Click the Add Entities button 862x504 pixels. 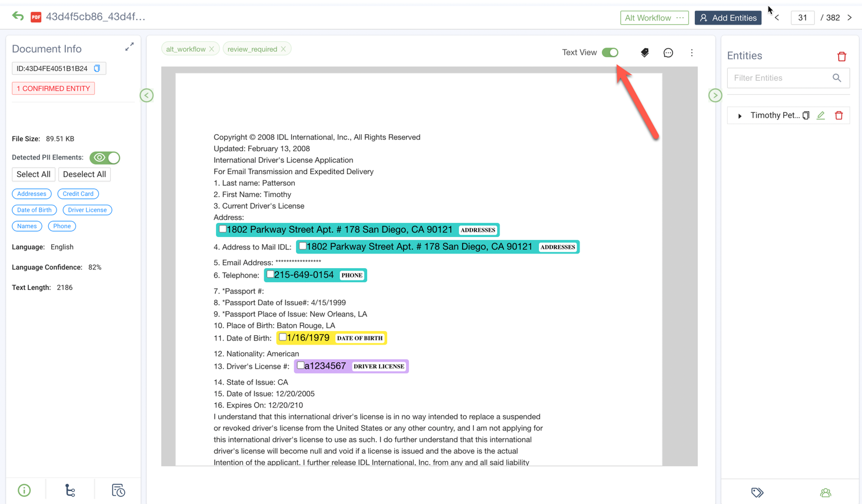(728, 18)
